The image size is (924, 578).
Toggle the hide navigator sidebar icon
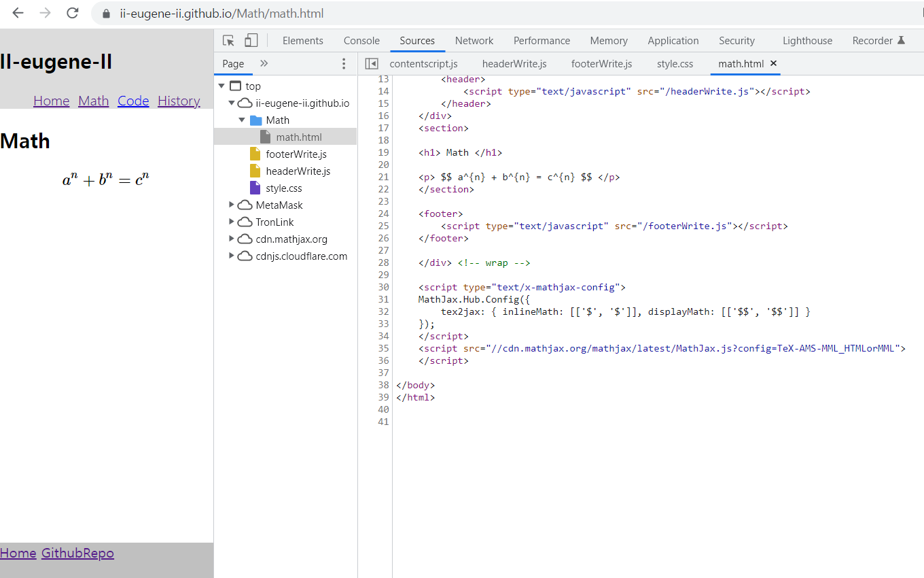pyautogui.click(x=372, y=63)
